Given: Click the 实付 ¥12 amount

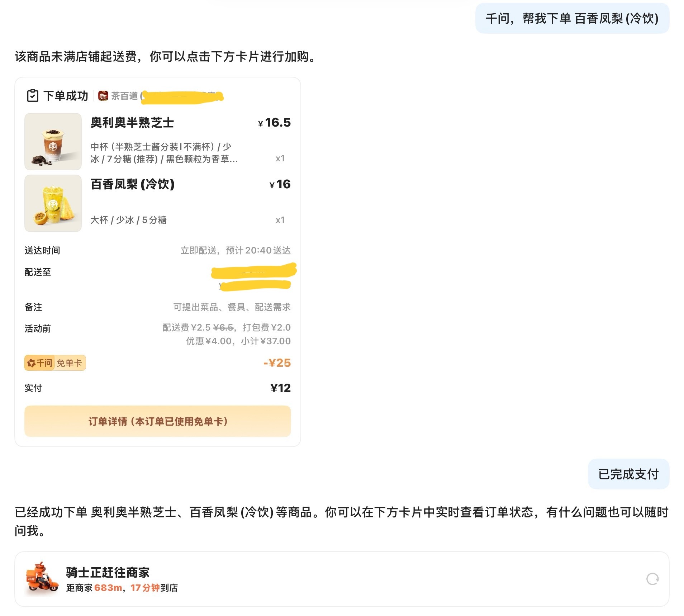Looking at the screenshot, I should pyautogui.click(x=281, y=388).
